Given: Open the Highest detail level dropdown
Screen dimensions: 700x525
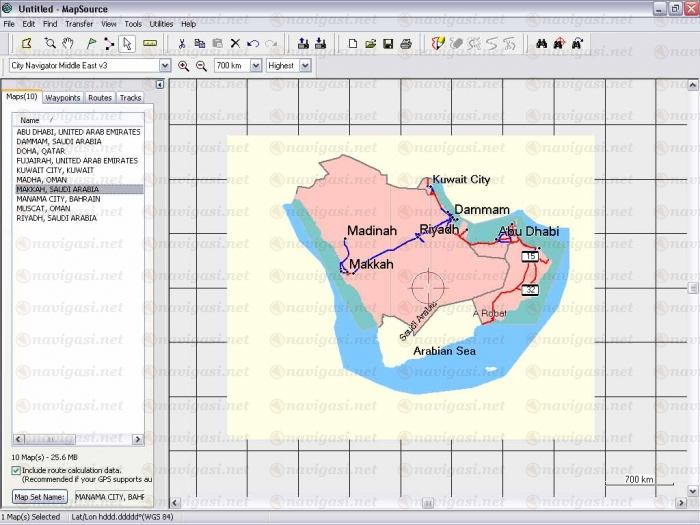Looking at the screenshot, I should point(304,65).
